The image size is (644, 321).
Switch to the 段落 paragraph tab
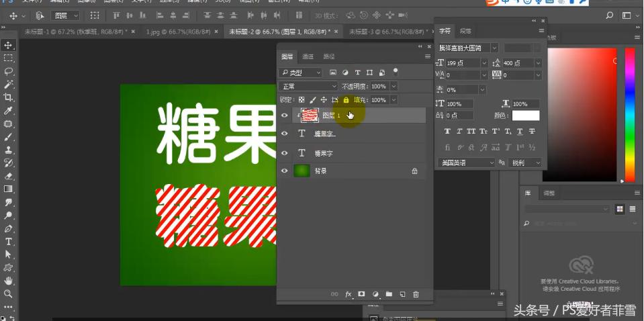pyautogui.click(x=465, y=31)
